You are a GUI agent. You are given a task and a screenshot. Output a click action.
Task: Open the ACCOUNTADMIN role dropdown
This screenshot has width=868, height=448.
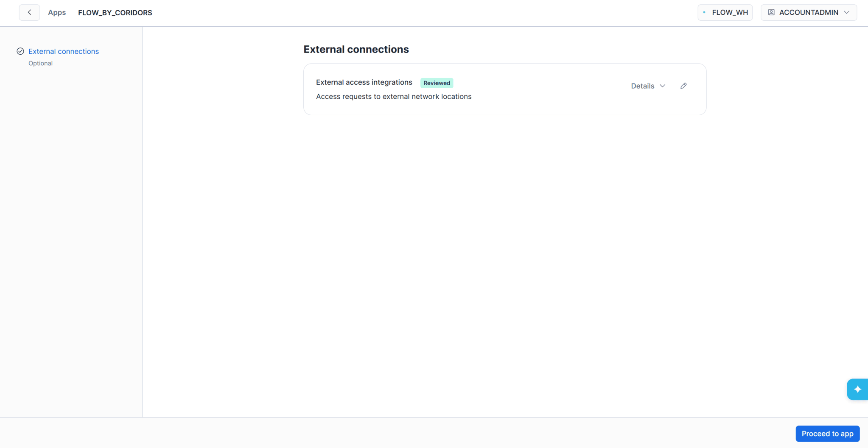click(809, 12)
